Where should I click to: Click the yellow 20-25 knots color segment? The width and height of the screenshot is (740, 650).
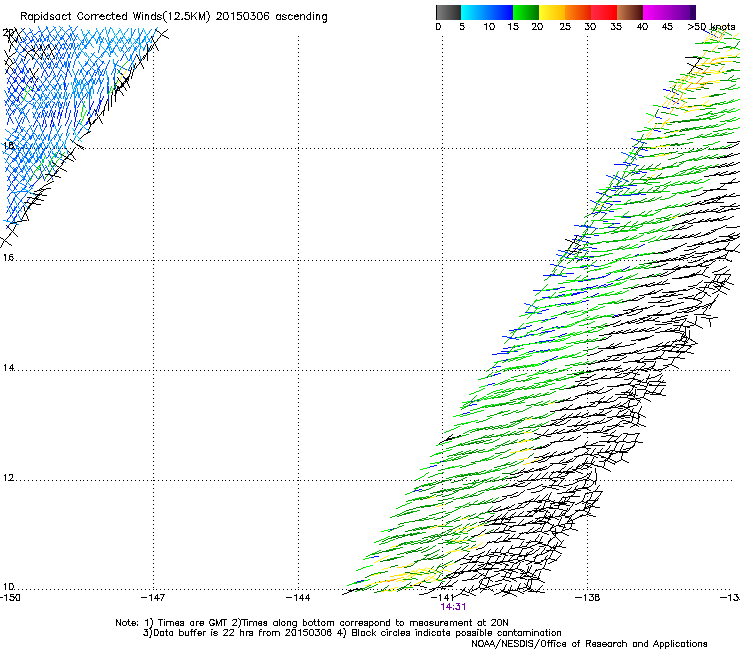pyautogui.click(x=552, y=12)
